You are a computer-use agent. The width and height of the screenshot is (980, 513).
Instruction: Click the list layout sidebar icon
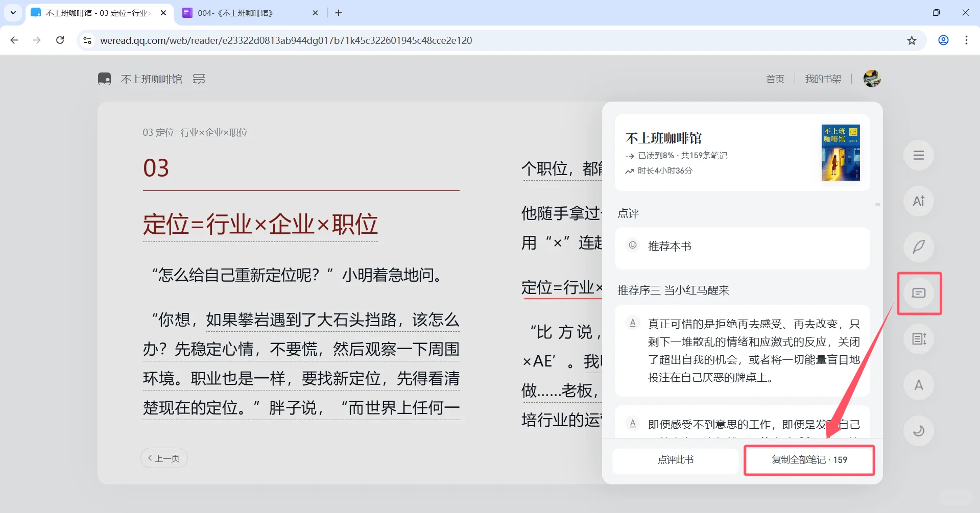(x=918, y=339)
